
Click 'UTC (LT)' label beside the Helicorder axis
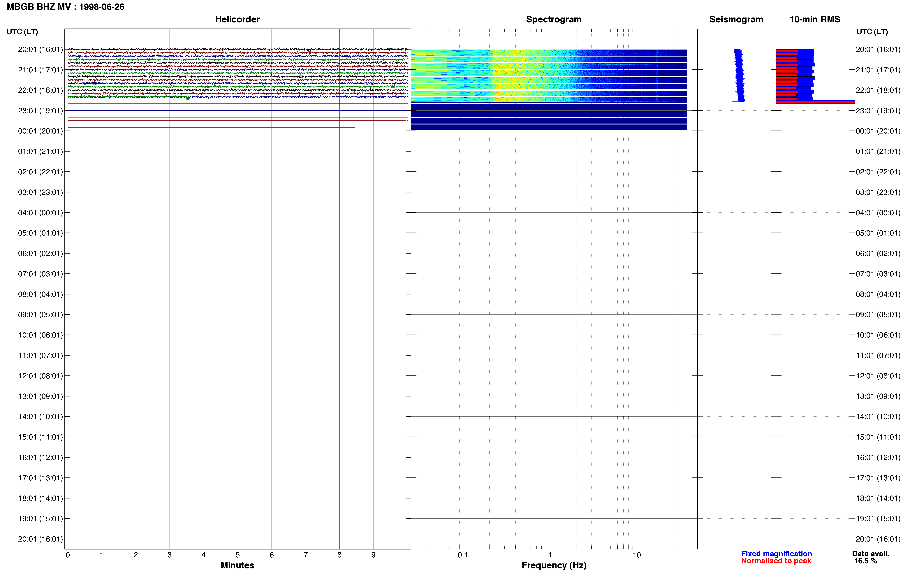click(x=22, y=32)
